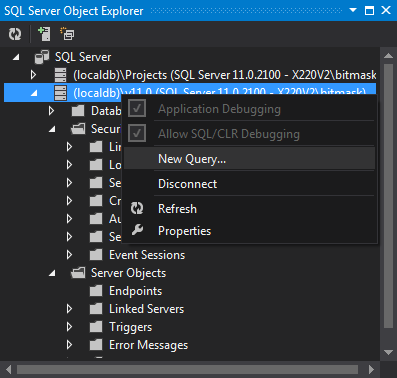Click the vertical scrollbar up arrow

[x=388, y=56]
